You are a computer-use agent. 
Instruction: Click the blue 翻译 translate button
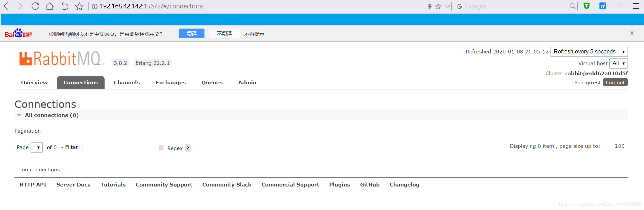(192, 33)
